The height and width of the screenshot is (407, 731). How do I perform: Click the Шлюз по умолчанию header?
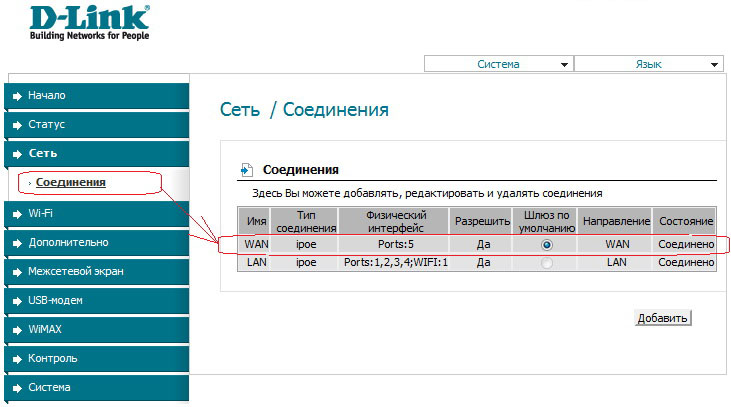pyautogui.click(x=546, y=221)
